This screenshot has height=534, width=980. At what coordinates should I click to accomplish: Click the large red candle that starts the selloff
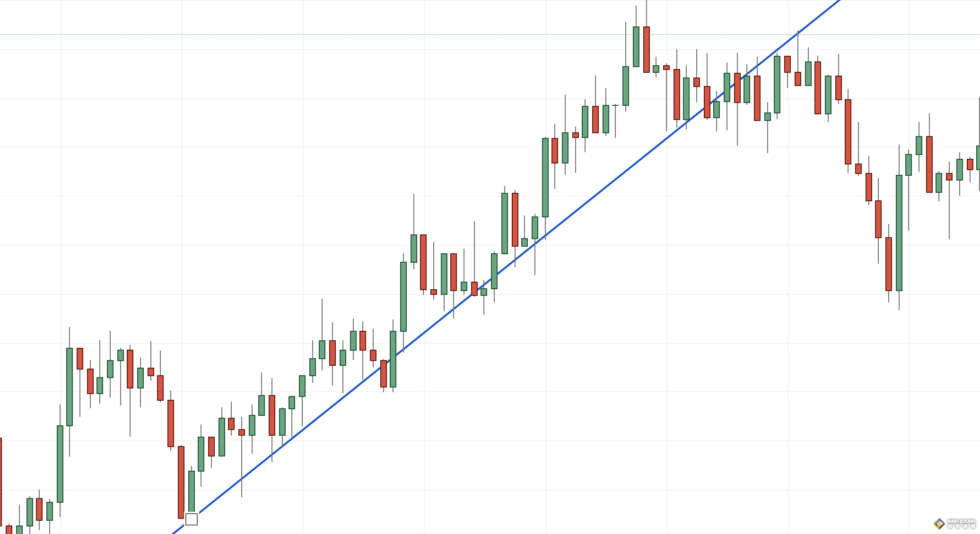(848, 131)
